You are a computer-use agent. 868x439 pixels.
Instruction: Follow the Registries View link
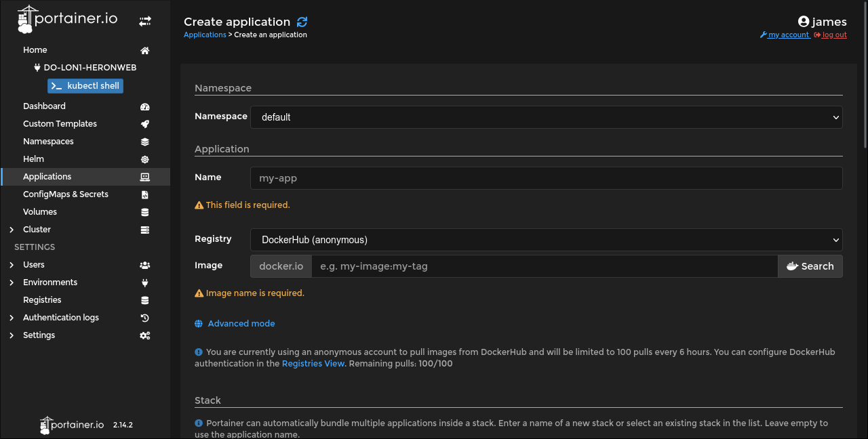coord(313,364)
